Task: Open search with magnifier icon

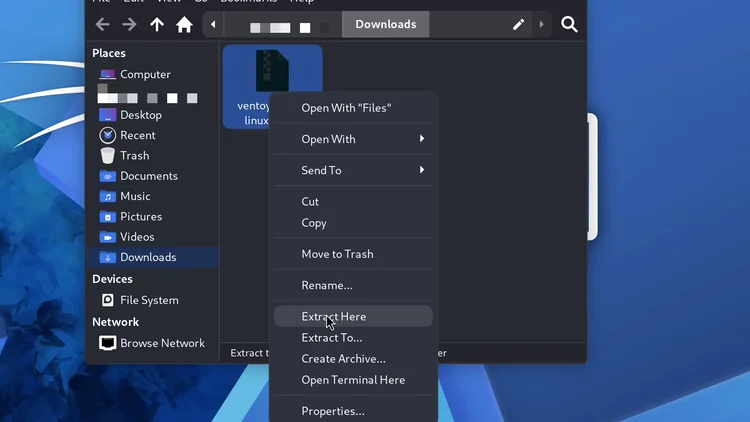Action: pos(569,24)
